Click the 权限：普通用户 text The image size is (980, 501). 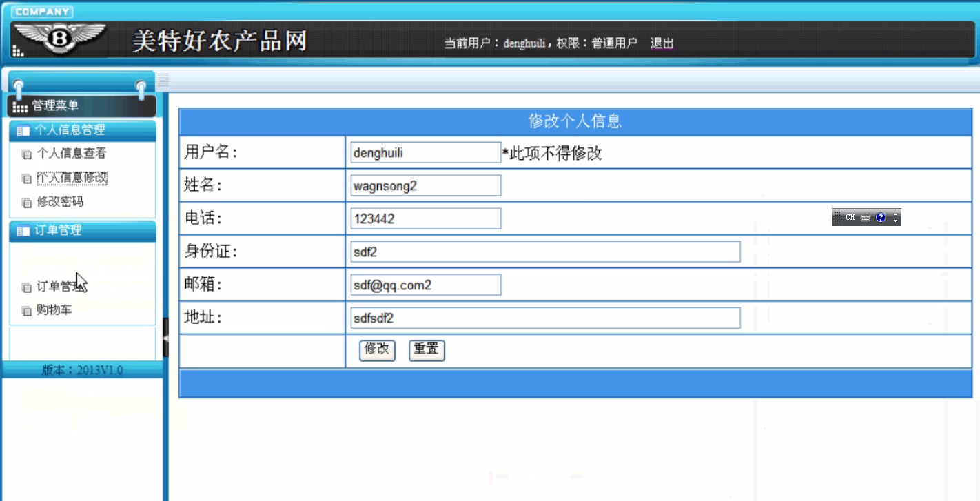[597, 43]
